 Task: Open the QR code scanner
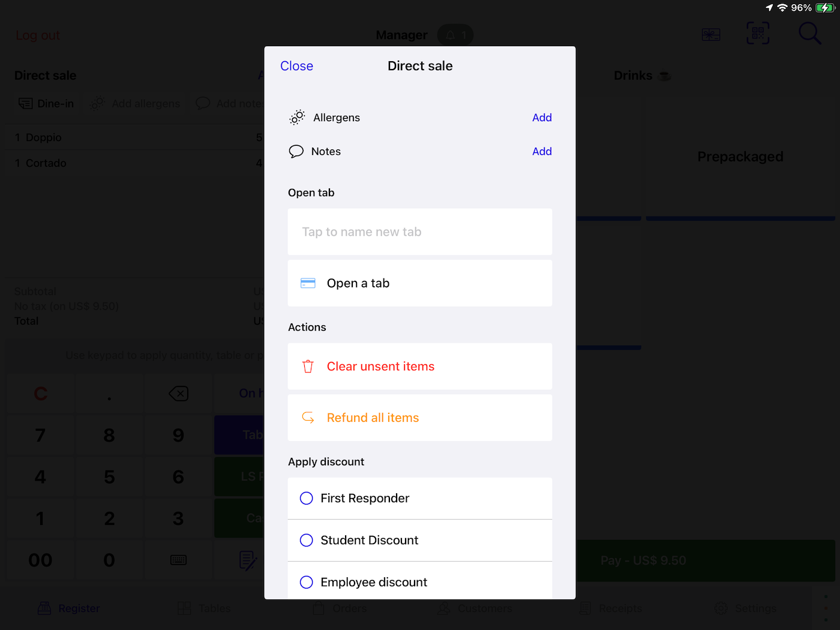click(757, 33)
